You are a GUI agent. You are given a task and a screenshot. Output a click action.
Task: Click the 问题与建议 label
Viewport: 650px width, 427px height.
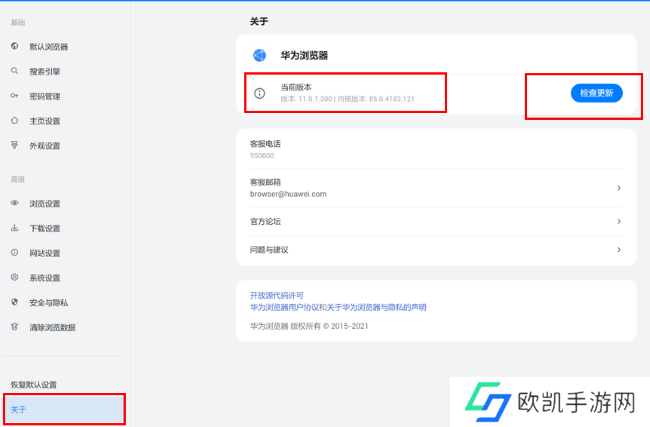coord(269,250)
